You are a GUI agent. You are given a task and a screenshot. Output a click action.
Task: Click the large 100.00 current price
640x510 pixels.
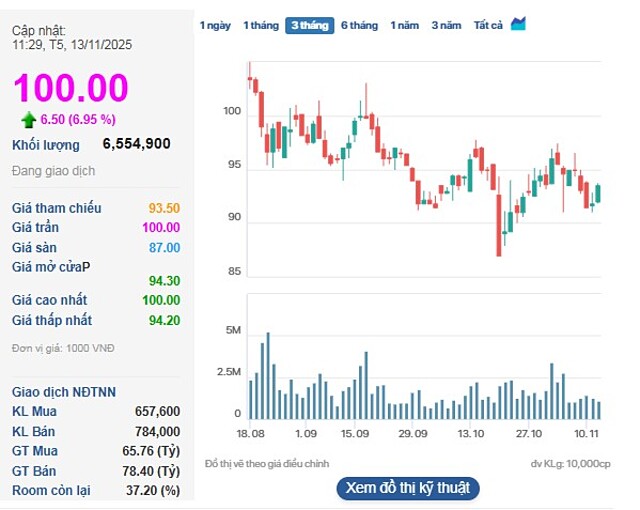[70, 88]
